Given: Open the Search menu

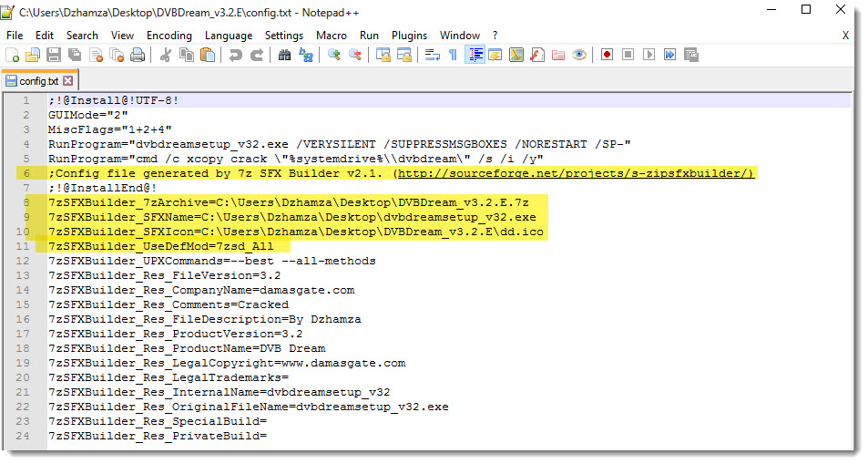Looking at the screenshot, I should tap(82, 36).
